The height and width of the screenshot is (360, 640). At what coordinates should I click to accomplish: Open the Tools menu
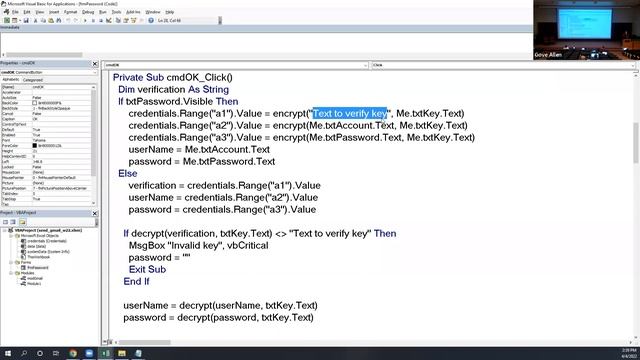(116, 12)
